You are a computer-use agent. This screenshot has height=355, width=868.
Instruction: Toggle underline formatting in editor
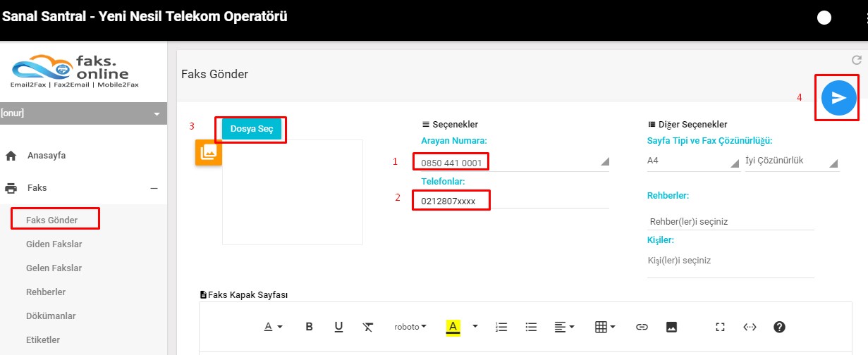(338, 327)
